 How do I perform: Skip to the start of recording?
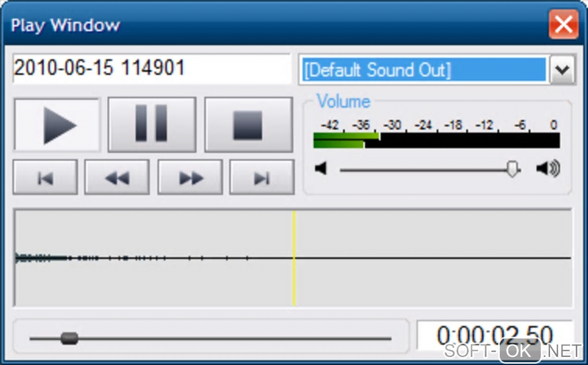coord(46,178)
